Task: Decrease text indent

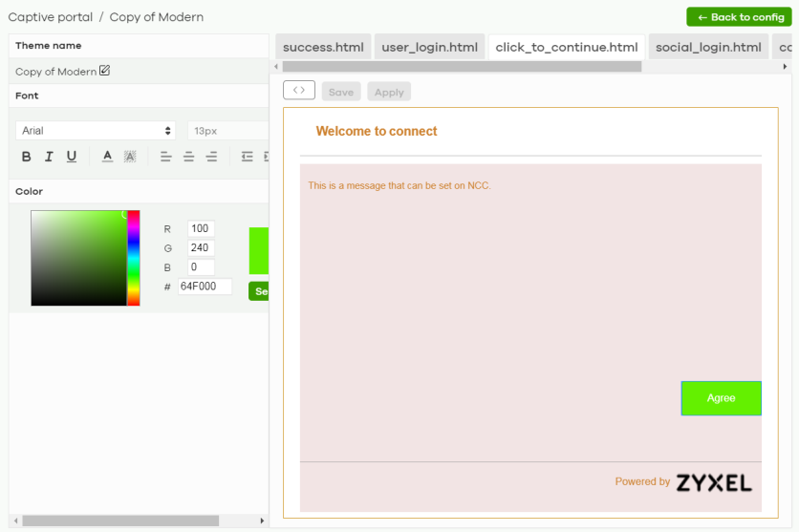Action: tap(247, 157)
